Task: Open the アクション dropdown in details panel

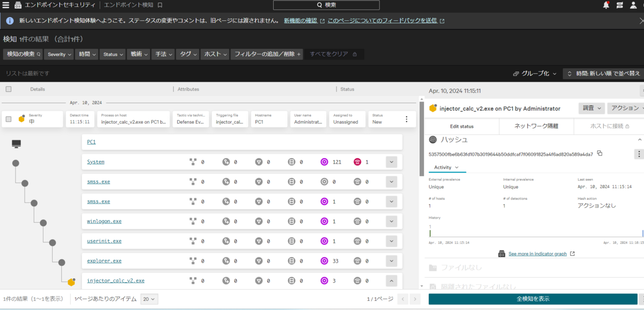Action: (626, 108)
